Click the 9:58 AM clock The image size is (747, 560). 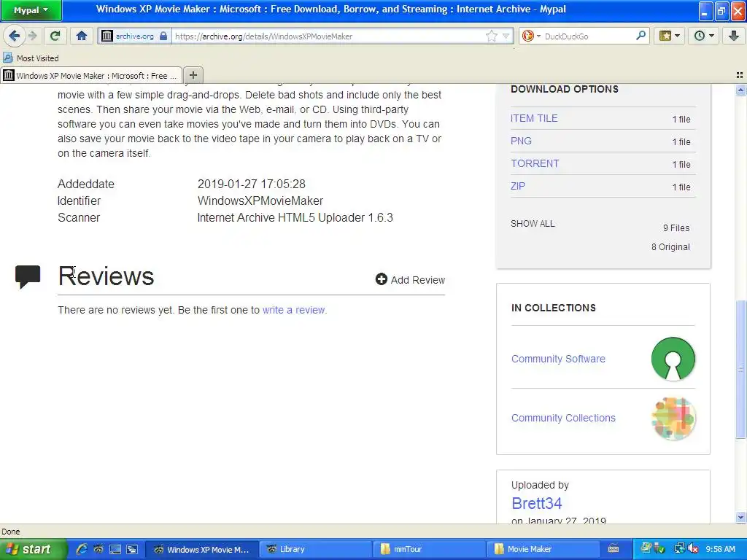point(720,549)
